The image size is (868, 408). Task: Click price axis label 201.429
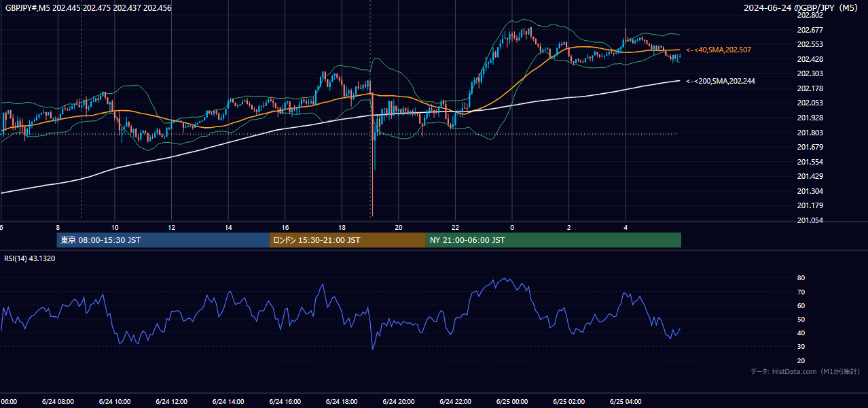tap(810, 176)
